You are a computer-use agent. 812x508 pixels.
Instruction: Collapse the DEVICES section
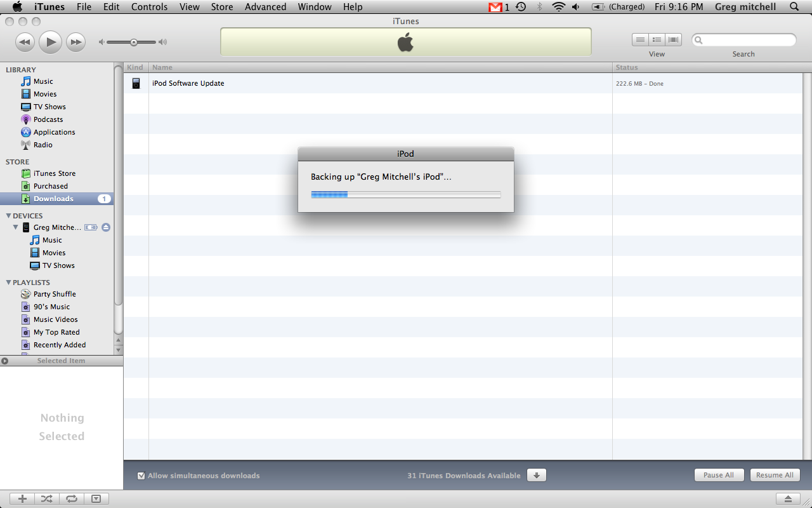pos(8,216)
